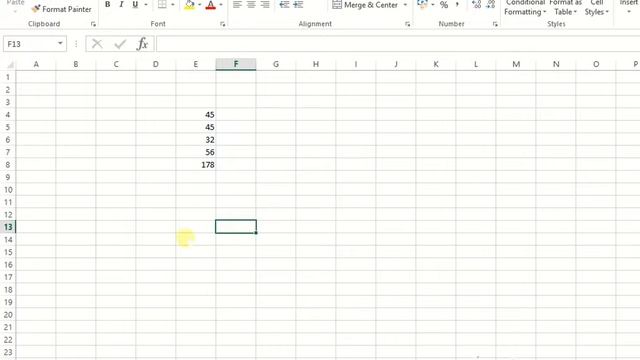
Task: Select column E header
Action: [196, 64]
